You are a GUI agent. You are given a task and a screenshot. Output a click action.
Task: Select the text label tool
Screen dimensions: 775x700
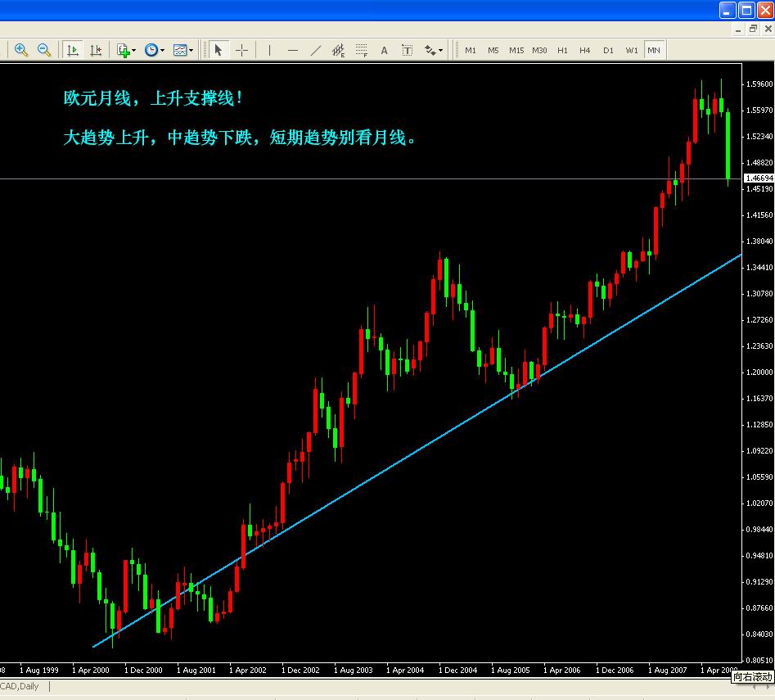(x=407, y=50)
